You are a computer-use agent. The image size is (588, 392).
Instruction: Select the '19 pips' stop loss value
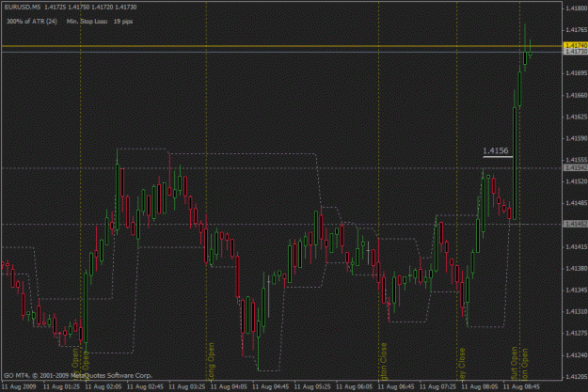pos(123,22)
